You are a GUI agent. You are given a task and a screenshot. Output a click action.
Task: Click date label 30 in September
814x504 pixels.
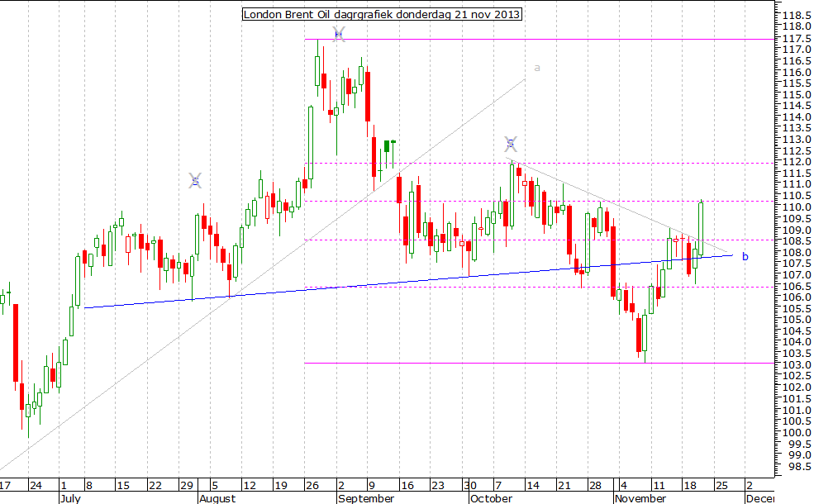pyautogui.click(x=470, y=486)
